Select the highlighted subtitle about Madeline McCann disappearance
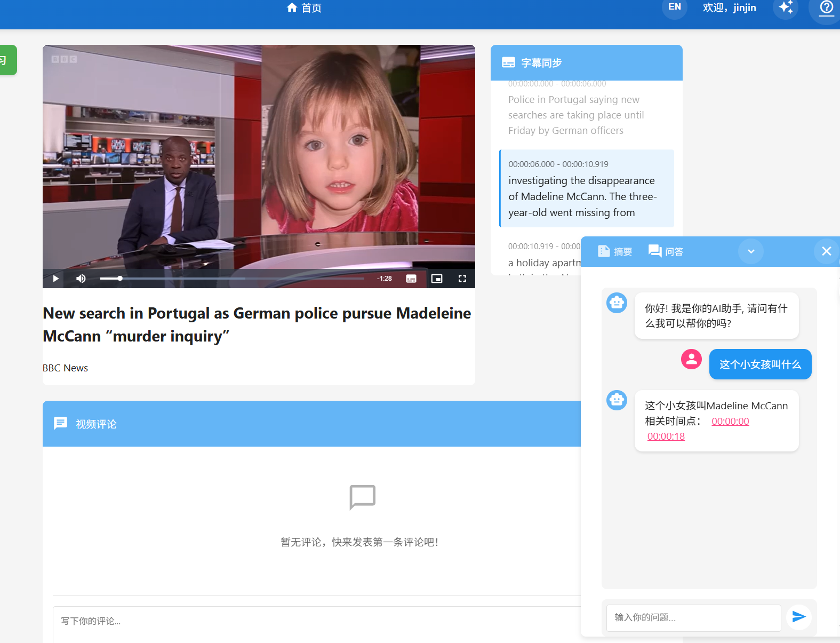The height and width of the screenshot is (643, 840). click(x=587, y=188)
